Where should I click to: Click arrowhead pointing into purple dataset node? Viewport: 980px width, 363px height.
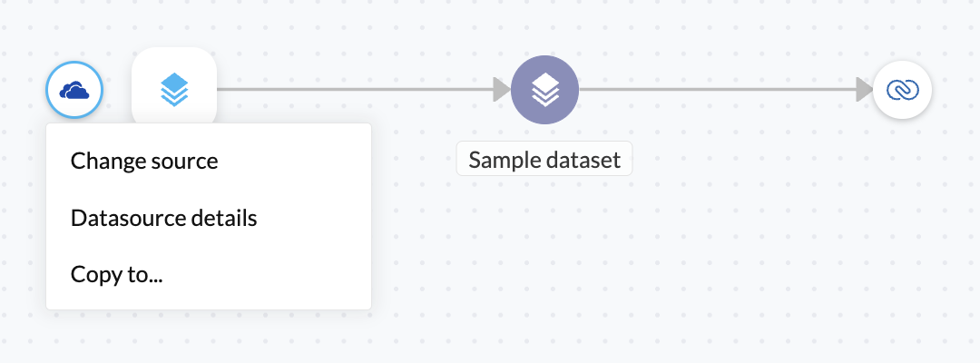(501, 89)
